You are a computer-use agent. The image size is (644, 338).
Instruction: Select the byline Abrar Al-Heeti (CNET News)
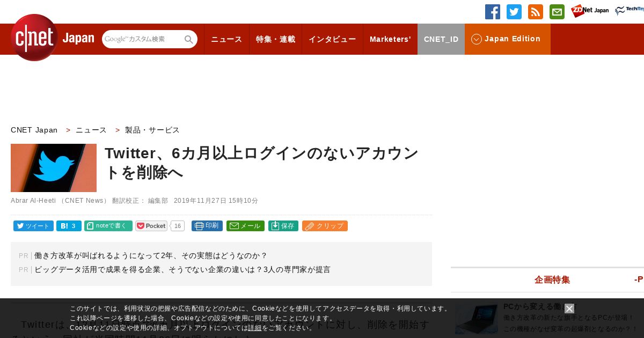tap(60, 201)
